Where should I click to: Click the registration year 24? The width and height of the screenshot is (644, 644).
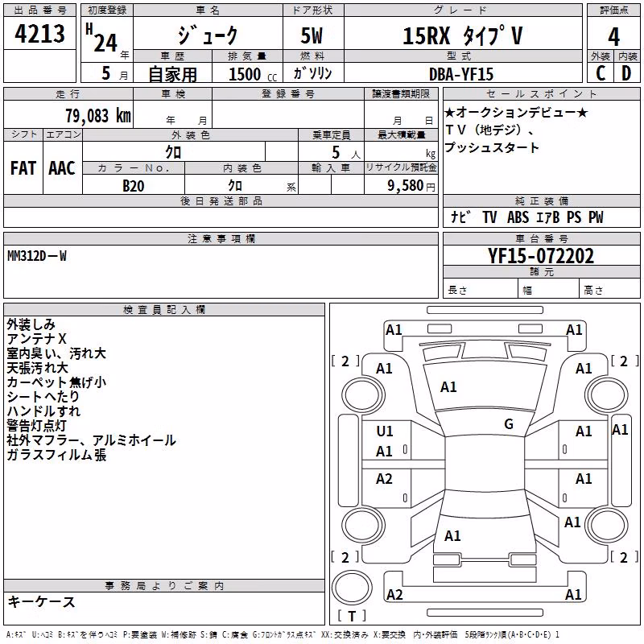coord(105,43)
